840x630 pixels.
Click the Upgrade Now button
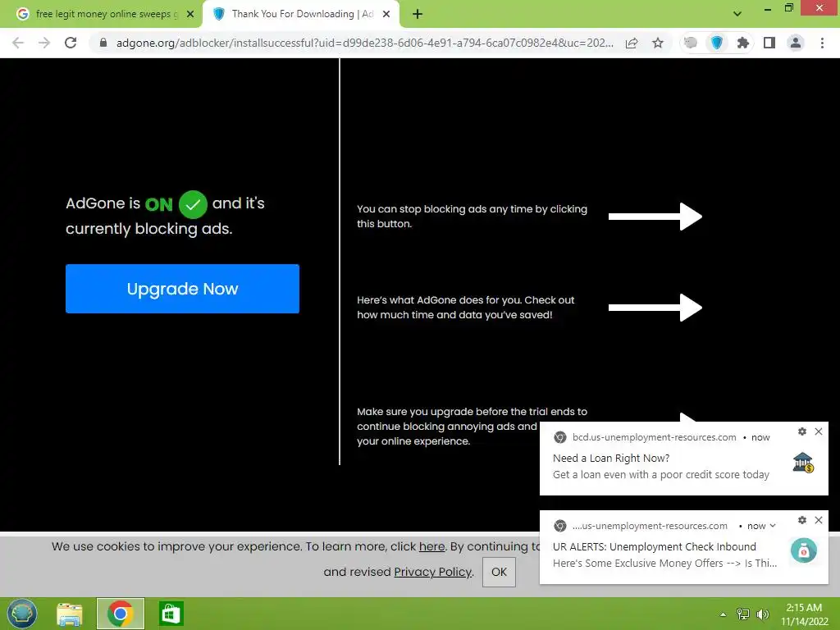tap(182, 289)
